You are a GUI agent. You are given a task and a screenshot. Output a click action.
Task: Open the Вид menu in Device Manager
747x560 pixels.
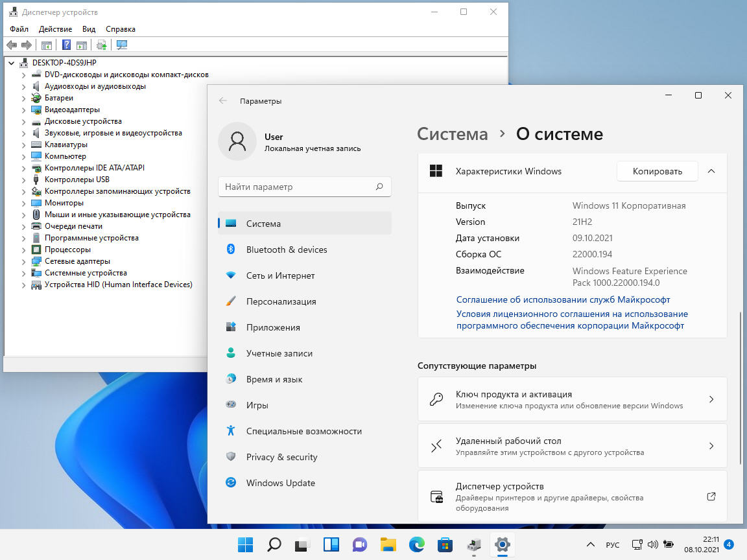[x=89, y=29]
